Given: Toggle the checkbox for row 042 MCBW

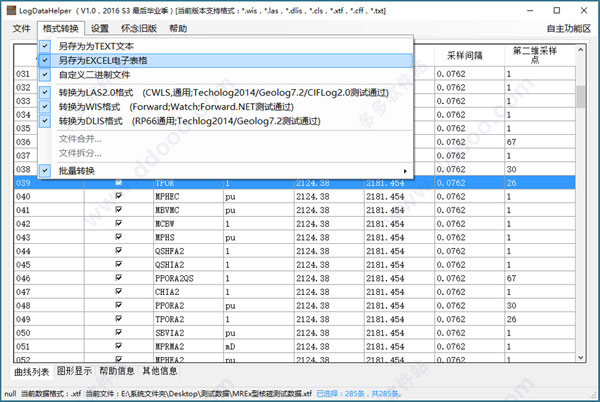Looking at the screenshot, I should [119, 223].
